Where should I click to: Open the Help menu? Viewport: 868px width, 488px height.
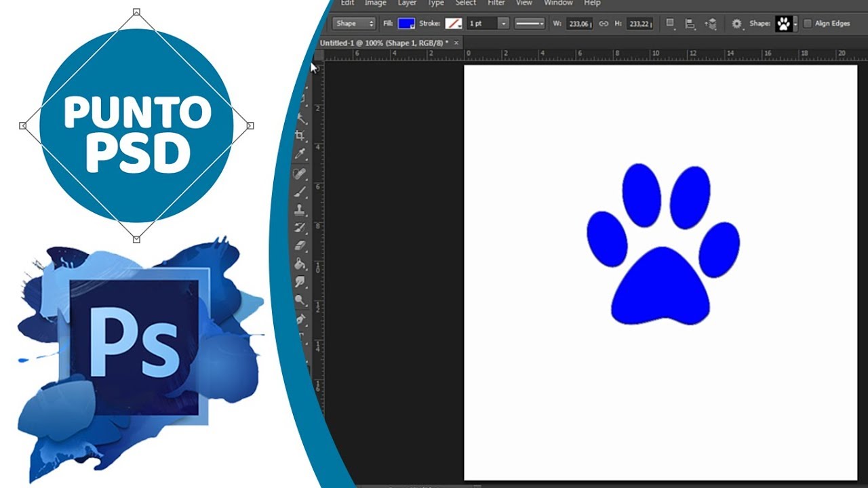[592, 3]
